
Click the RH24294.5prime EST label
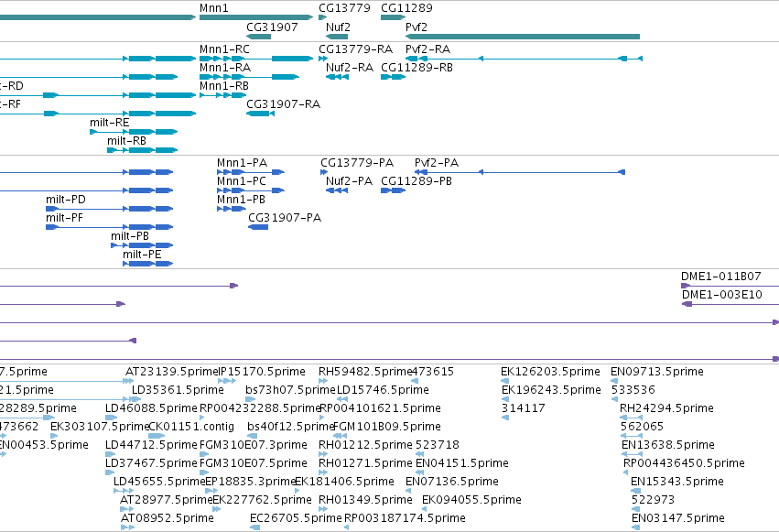666,408
